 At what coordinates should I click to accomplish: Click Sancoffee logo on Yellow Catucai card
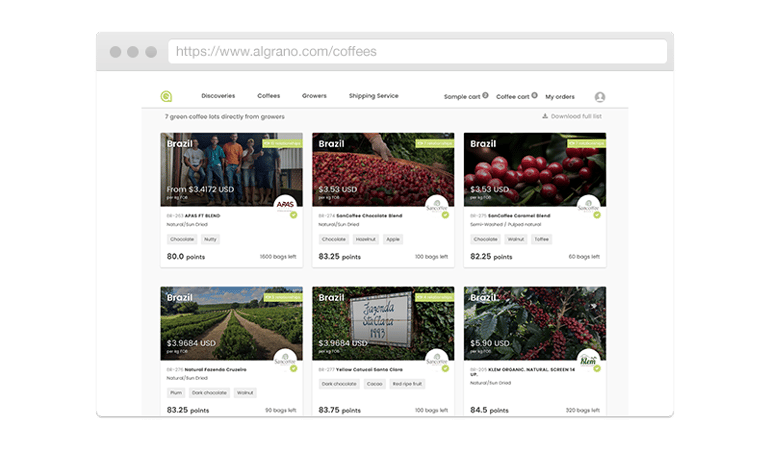click(x=437, y=359)
